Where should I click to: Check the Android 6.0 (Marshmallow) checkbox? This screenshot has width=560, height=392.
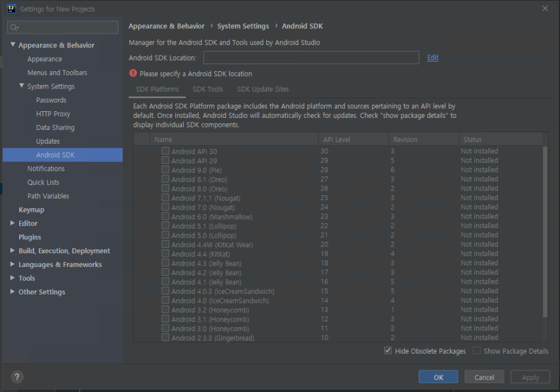pos(165,216)
